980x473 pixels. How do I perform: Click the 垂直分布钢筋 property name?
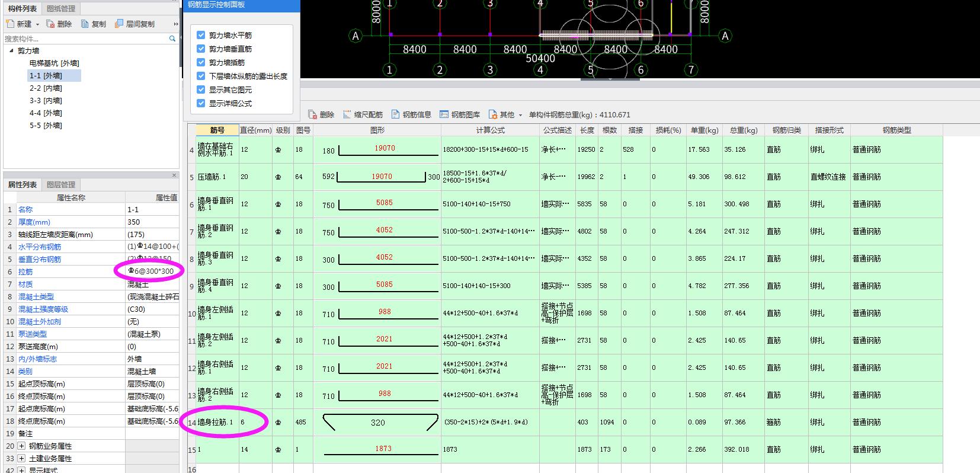click(40, 260)
